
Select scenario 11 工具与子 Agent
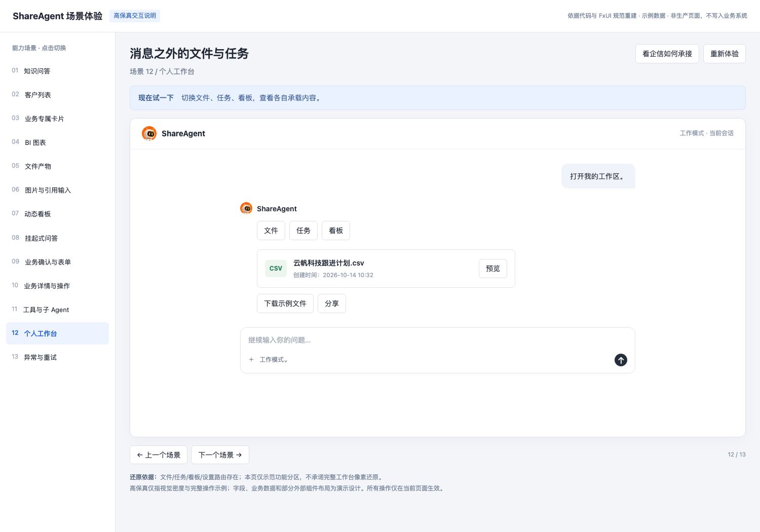tap(57, 310)
